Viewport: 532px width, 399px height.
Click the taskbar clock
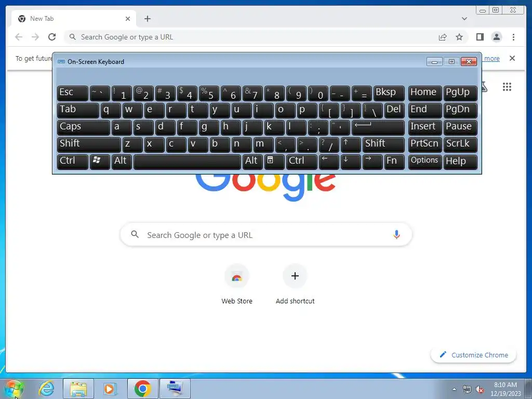(506, 389)
